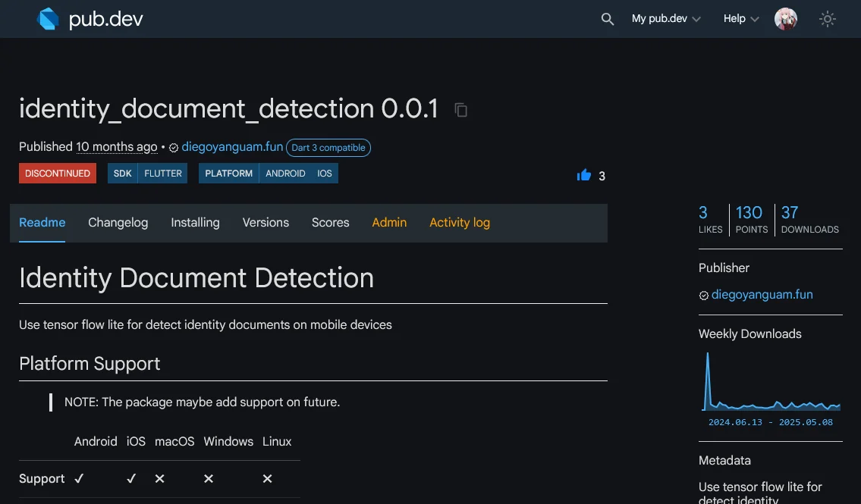Open the Changelog tab
Viewport: 861px width, 504px height.
[x=118, y=223]
